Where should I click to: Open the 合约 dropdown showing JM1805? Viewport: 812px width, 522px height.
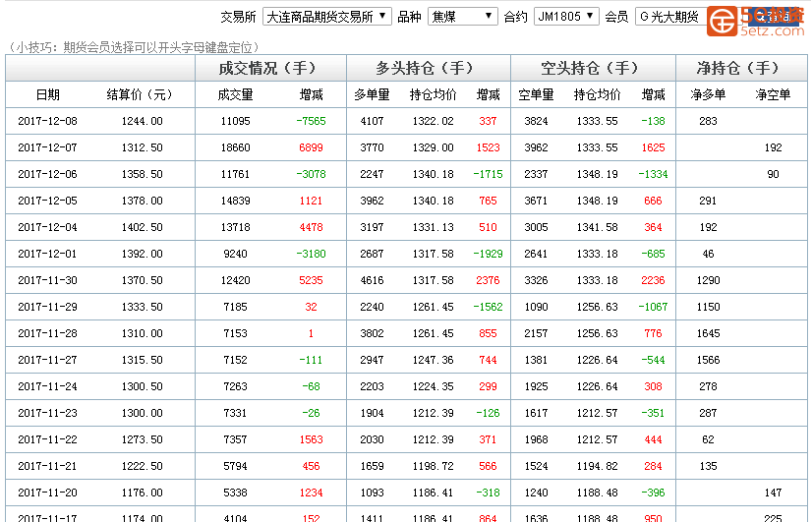[566, 17]
